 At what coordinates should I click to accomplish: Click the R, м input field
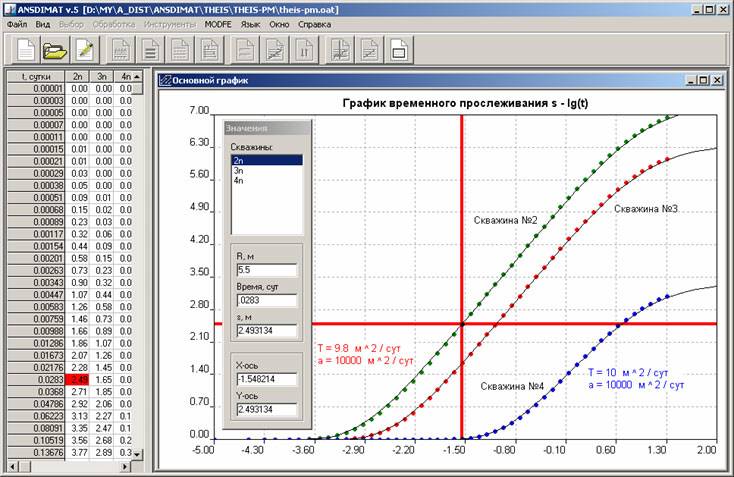pos(260,270)
